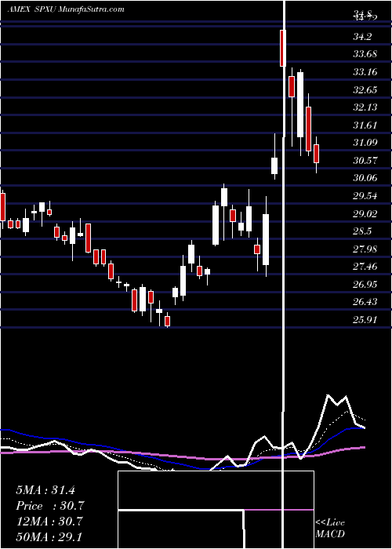The width and height of the screenshot is (392, 549).
Task: Click the lowest red candle near 25.91
Action: [x=167, y=321]
